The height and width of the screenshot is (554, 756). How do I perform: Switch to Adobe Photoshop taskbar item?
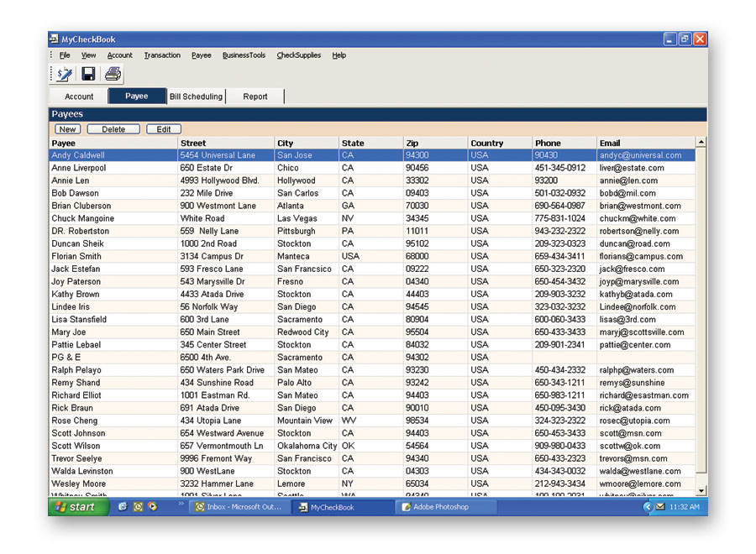[x=446, y=507]
